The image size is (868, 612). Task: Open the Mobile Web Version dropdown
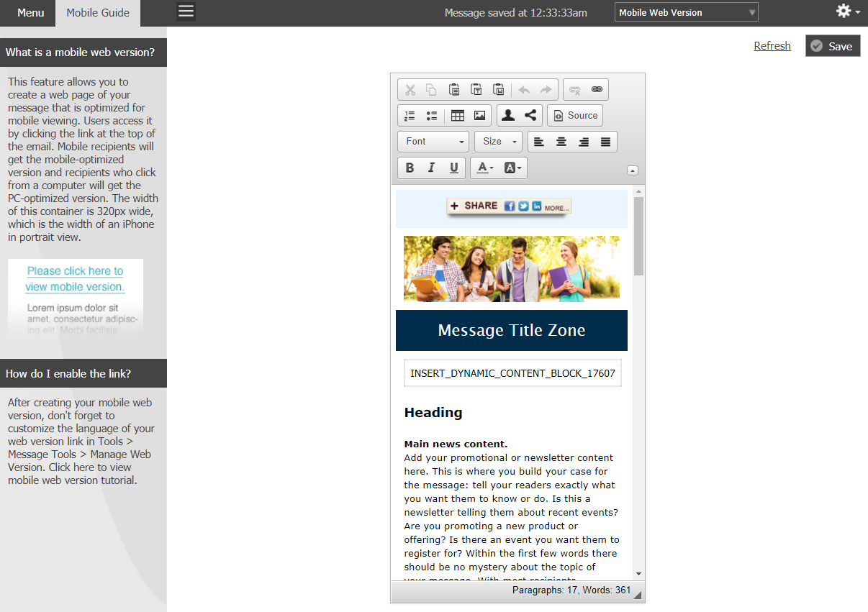click(x=687, y=12)
